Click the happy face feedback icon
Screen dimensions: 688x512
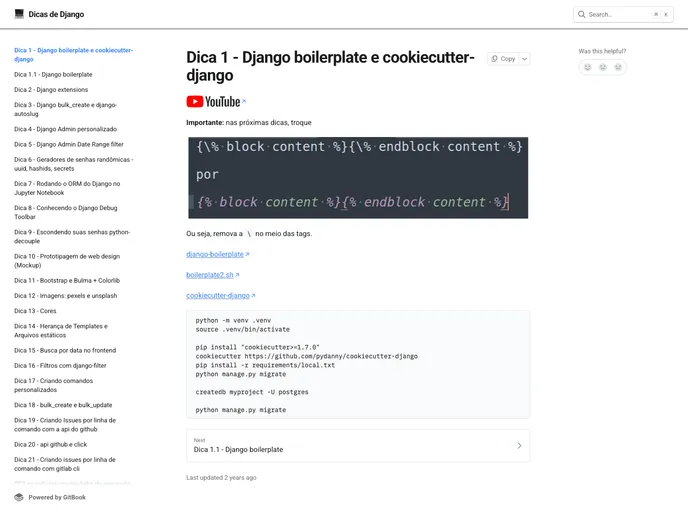pos(588,67)
